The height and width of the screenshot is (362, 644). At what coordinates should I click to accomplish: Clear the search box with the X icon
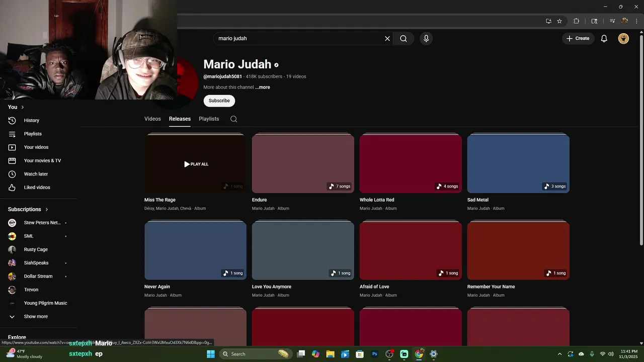tap(387, 38)
